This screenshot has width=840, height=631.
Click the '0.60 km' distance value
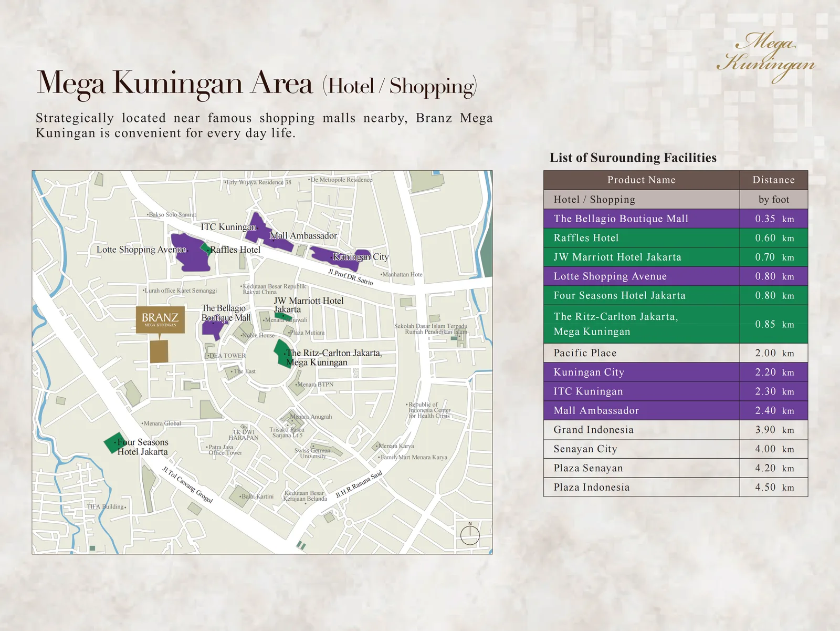pyautogui.click(x=774, y=238)
